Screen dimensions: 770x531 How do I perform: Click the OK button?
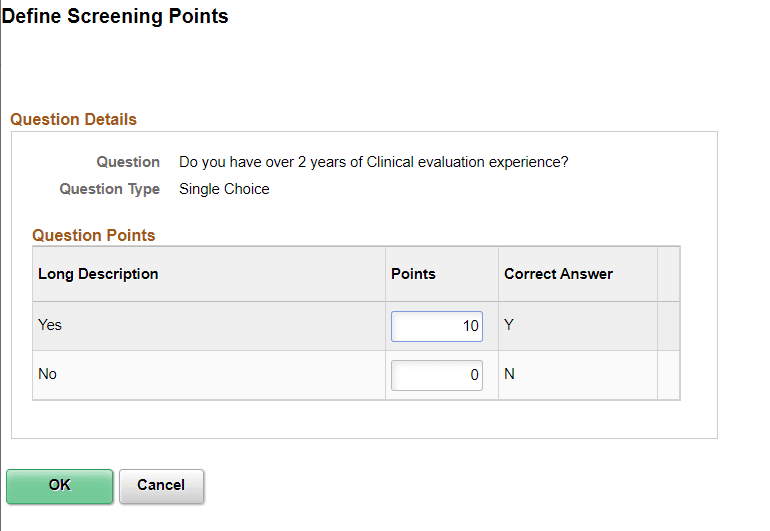click(x=59, y=486)
